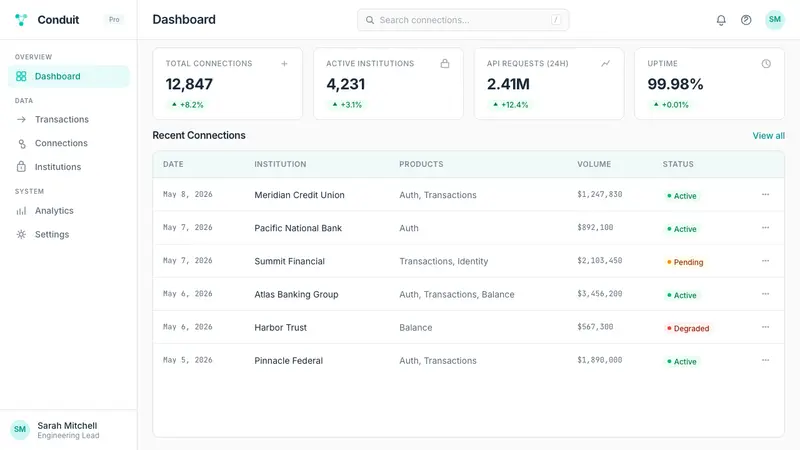This screenshot has width=800, height=450.
Task: Select Meridian Credit Union institution name
Action: [299, 195]
